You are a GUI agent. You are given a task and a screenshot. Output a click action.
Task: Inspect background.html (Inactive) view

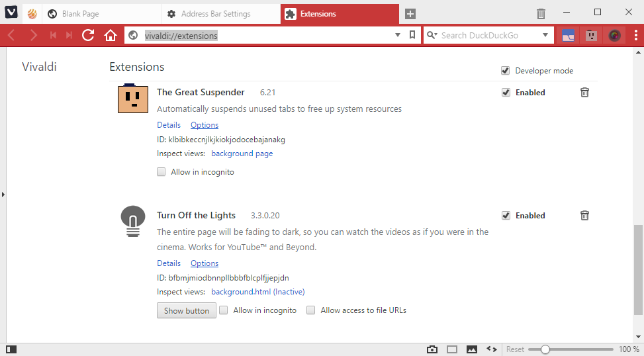pyautogui.click(x=258, y=292)
